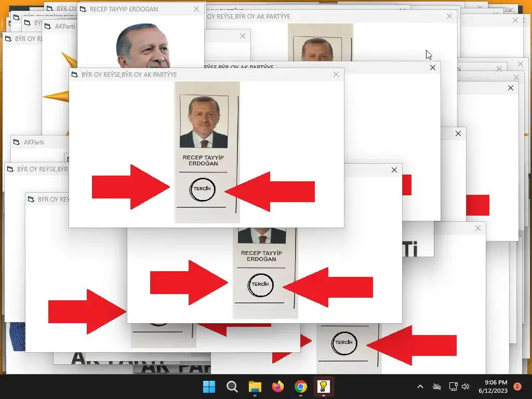Viewport: 532px width, 399px height.
Task: Click the volume speaker tray icon
Action: pos(465,387)
